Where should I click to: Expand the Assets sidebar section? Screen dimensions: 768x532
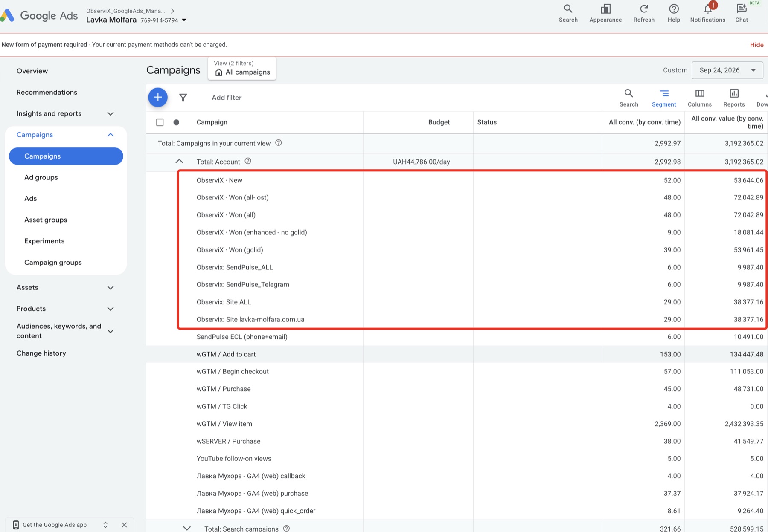(x=111, y=288)
